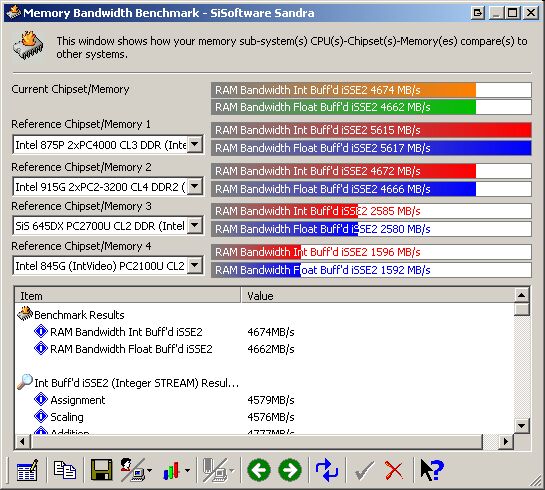Click the vertical scrollbar thumb
This screenshot has width=545, height=490.
tap(521, 309)
